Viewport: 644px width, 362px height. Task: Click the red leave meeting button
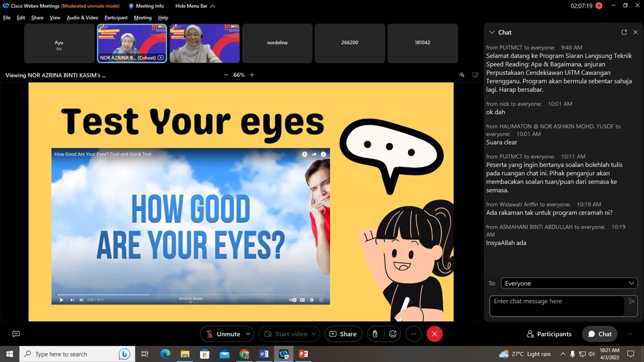click(435, 334)
